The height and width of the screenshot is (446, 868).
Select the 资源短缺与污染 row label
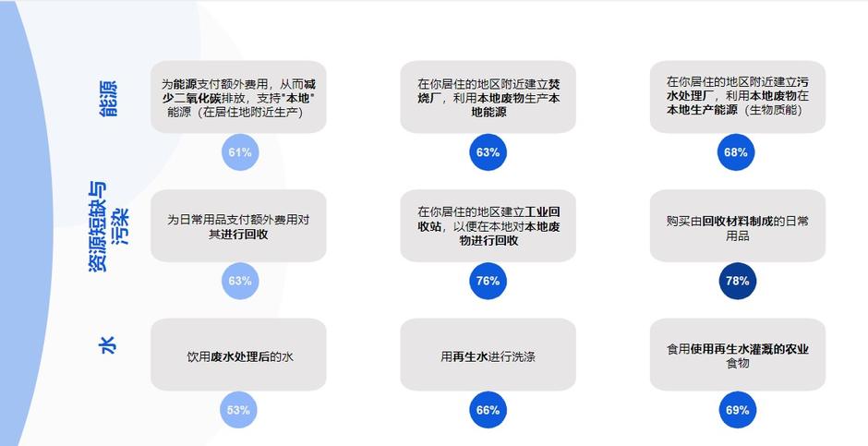tap(108, 227)
